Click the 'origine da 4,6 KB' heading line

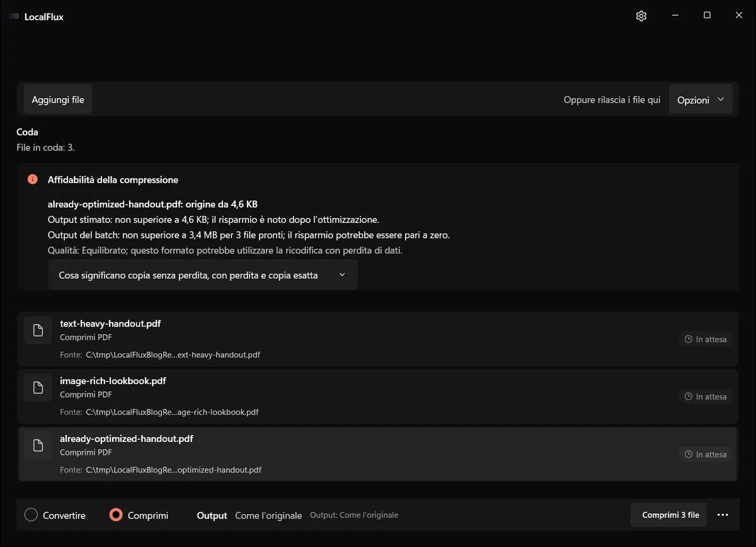point(152,204)
